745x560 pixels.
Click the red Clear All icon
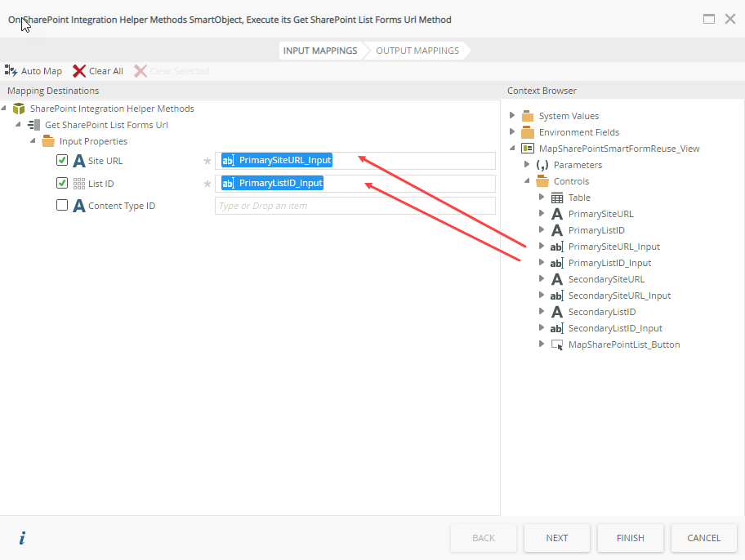coord(79,71)
